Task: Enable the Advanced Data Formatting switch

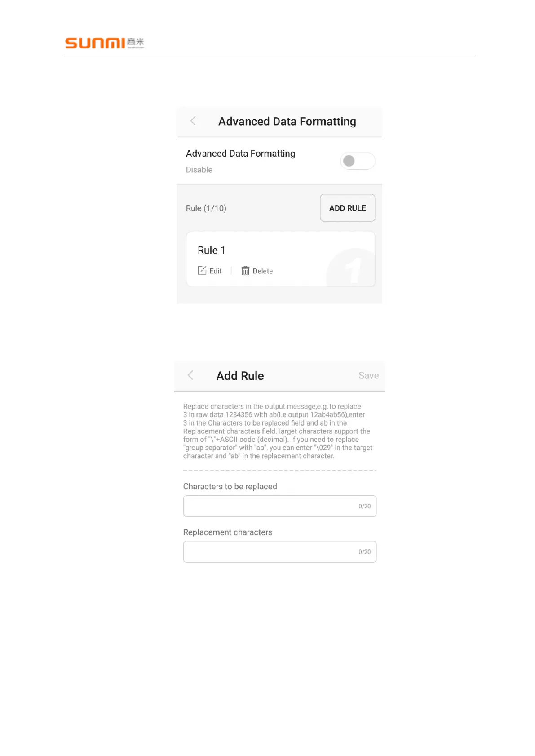Action: coord(357,161)
